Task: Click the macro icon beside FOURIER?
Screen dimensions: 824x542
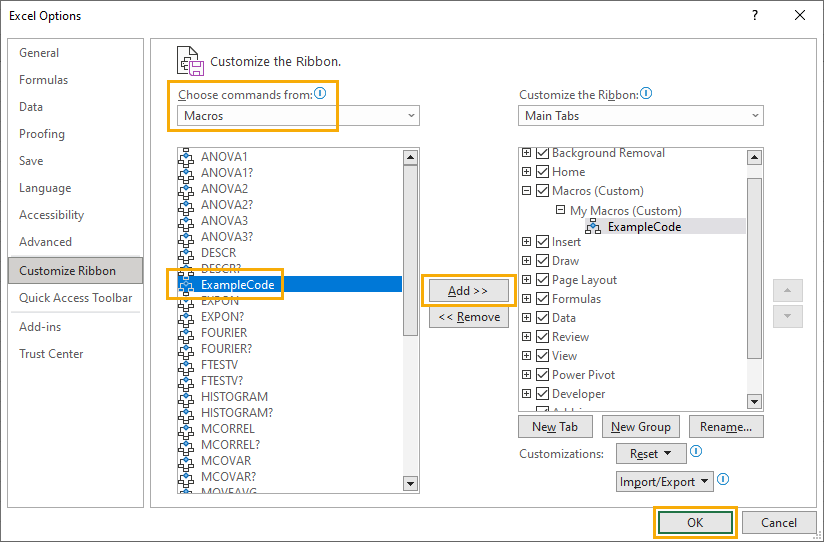Action: pos(186,349)
